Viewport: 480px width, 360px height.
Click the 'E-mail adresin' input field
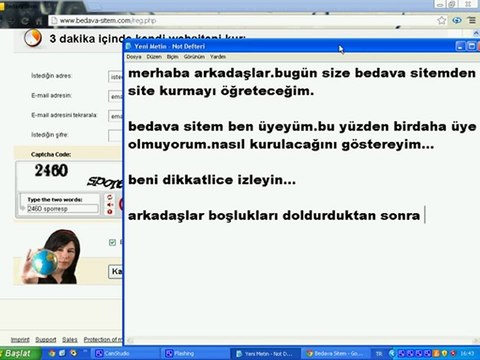(116, 96)
